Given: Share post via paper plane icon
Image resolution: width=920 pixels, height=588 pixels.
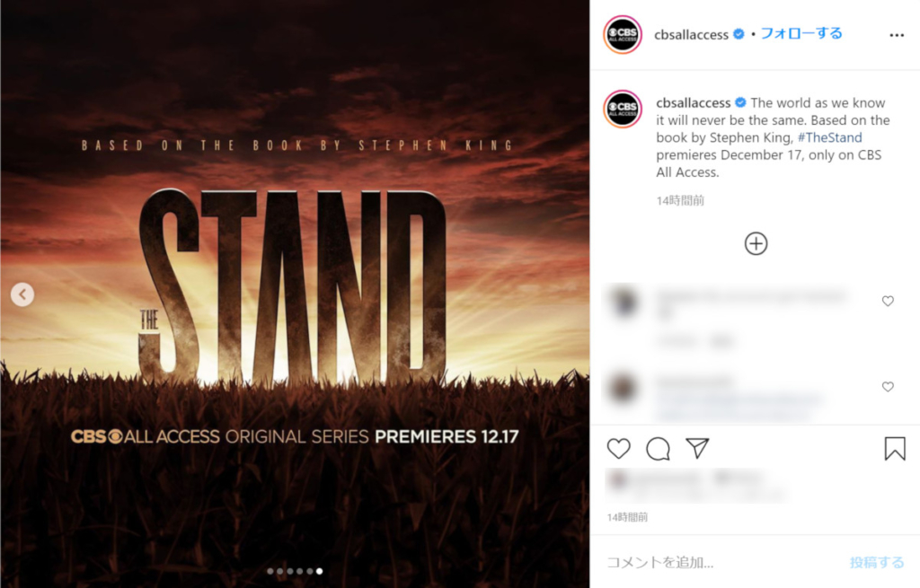Looking at the screenshot, I should coord(697,448).
